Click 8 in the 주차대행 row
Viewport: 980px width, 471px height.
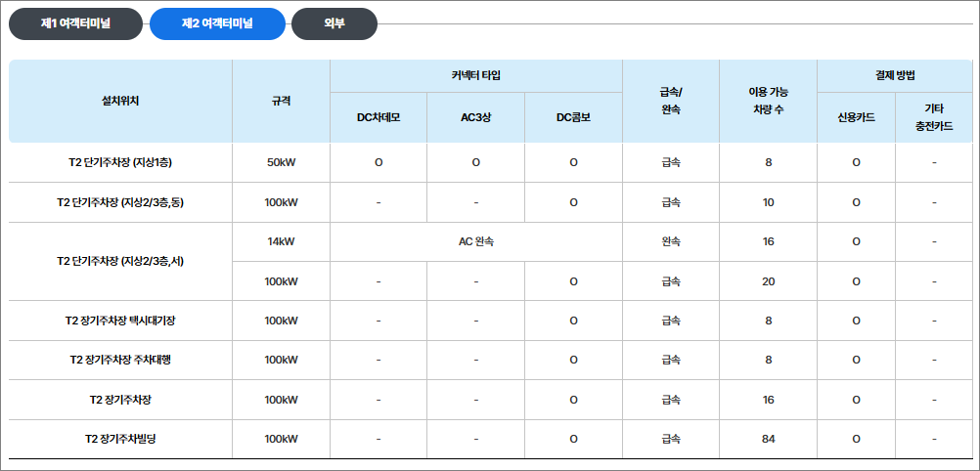click(x=768, y=360)
